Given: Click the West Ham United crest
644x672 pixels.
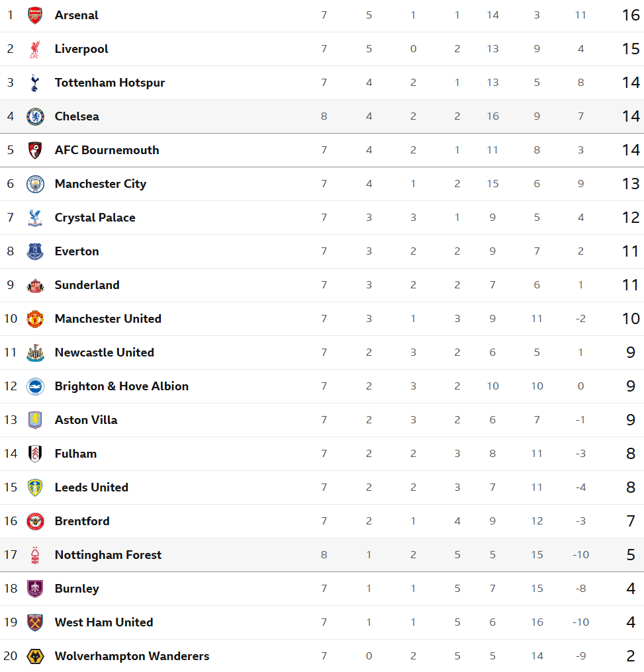Looking at the screenshot, I should point(35,622).
